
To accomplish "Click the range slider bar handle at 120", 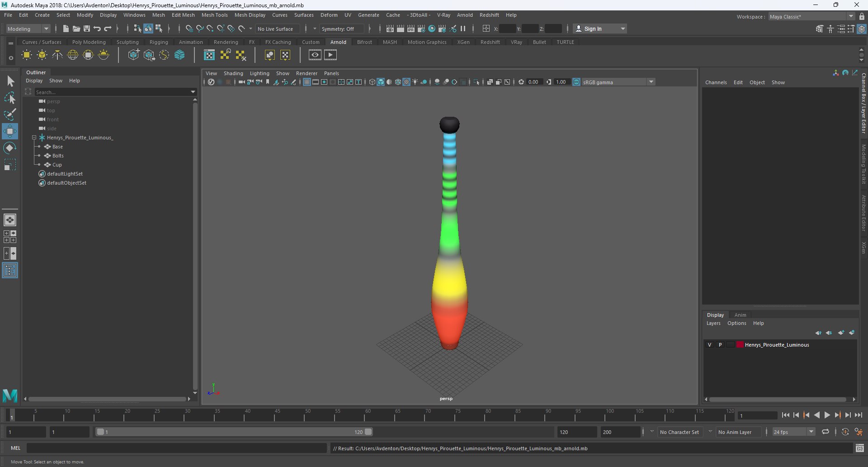I will pyautogui.click(x=368, y=432).
